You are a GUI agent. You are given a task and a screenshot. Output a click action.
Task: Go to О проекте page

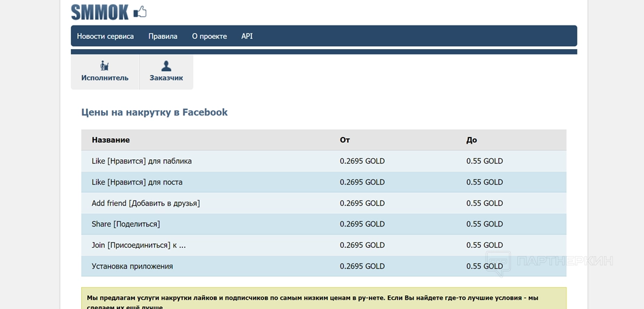click(210, 36)
